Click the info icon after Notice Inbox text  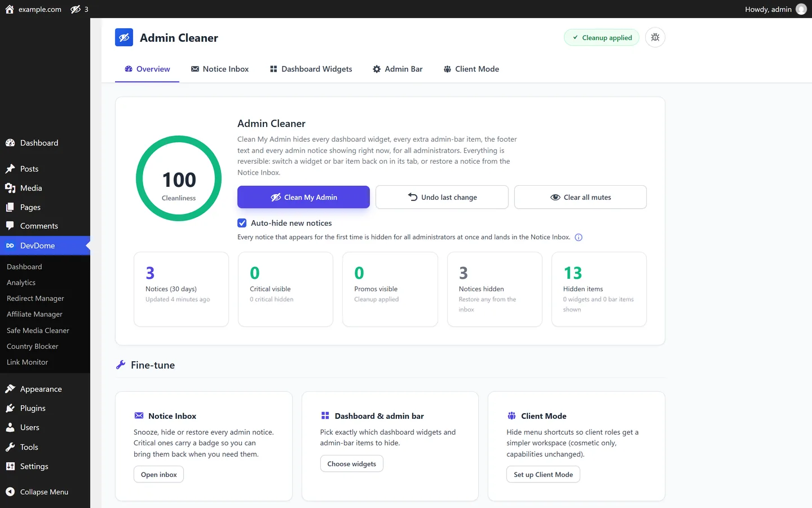pos(579,237)
